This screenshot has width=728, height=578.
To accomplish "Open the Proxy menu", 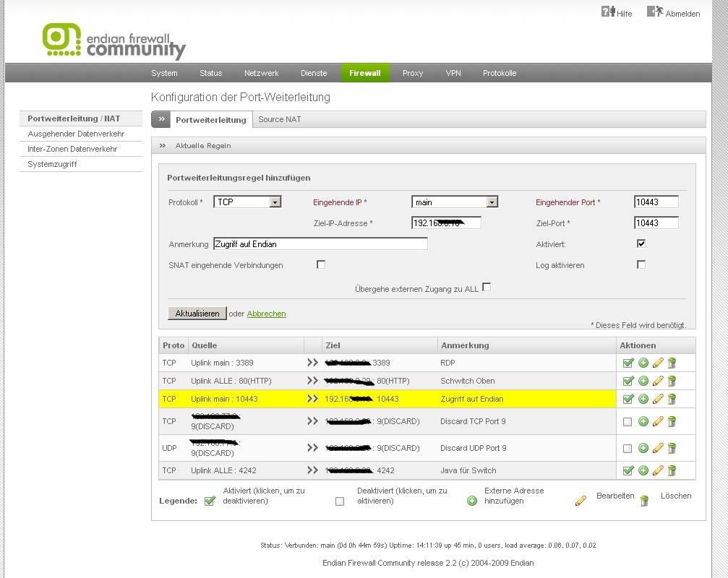I will click(x=413, y=73).
